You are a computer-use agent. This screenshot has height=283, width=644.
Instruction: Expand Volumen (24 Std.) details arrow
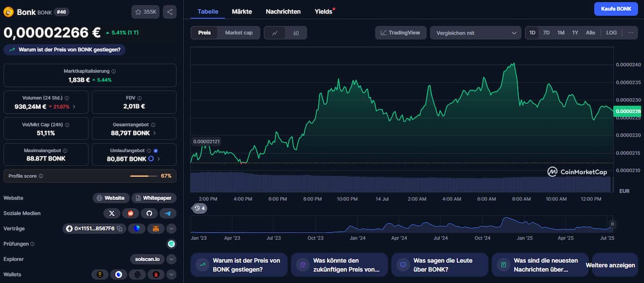pos(74,107)
